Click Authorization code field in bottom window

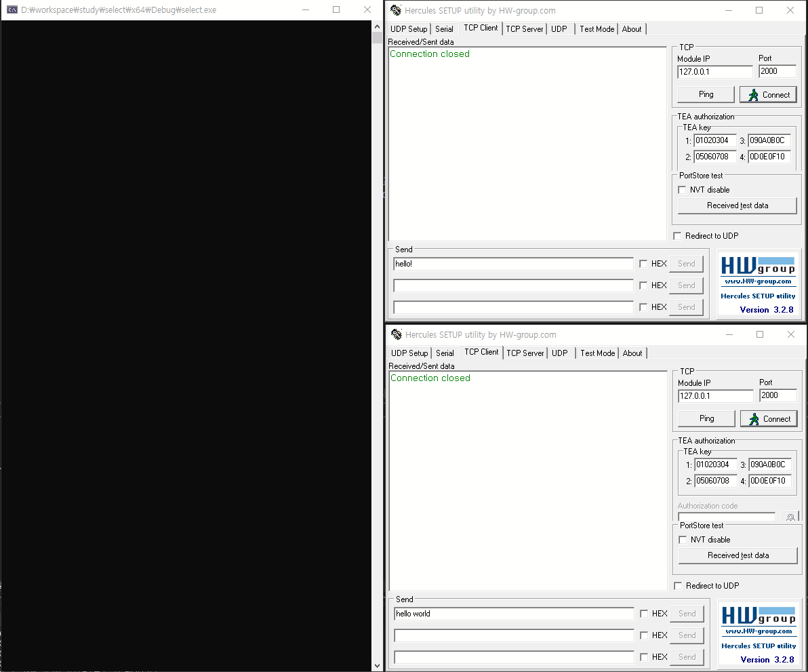click(x=727, y=516)
